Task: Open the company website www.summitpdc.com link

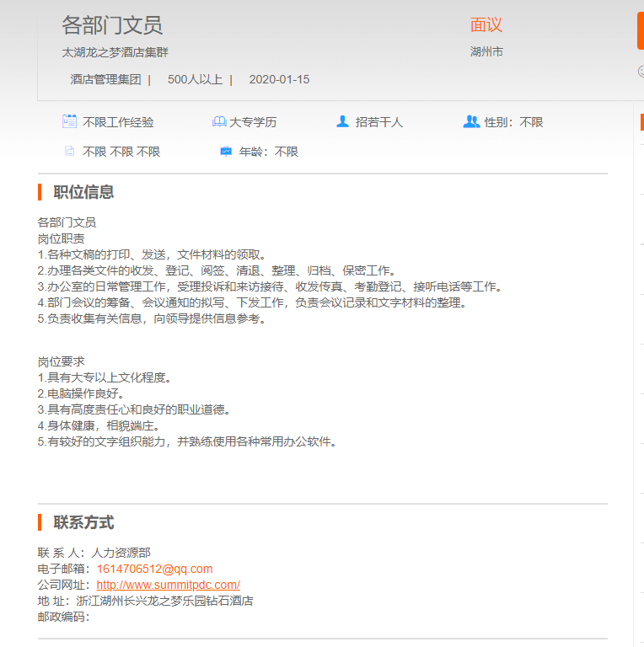Action: pos(168,585)
